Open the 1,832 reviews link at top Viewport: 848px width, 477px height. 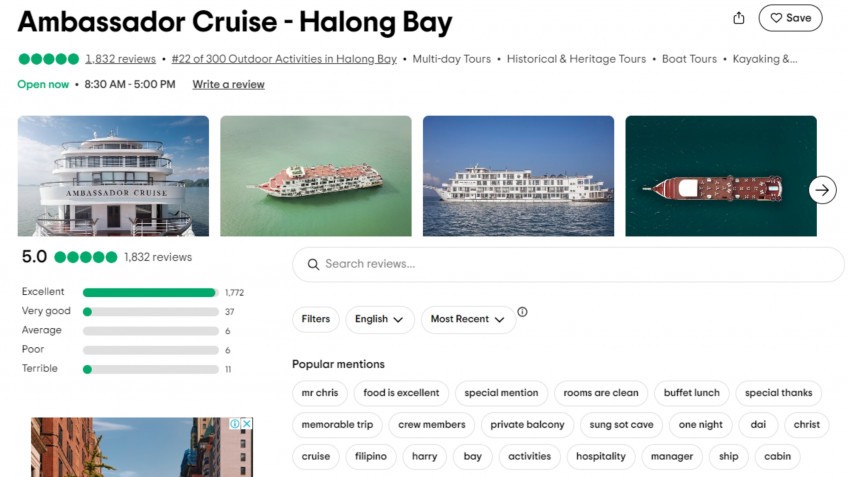120,59
